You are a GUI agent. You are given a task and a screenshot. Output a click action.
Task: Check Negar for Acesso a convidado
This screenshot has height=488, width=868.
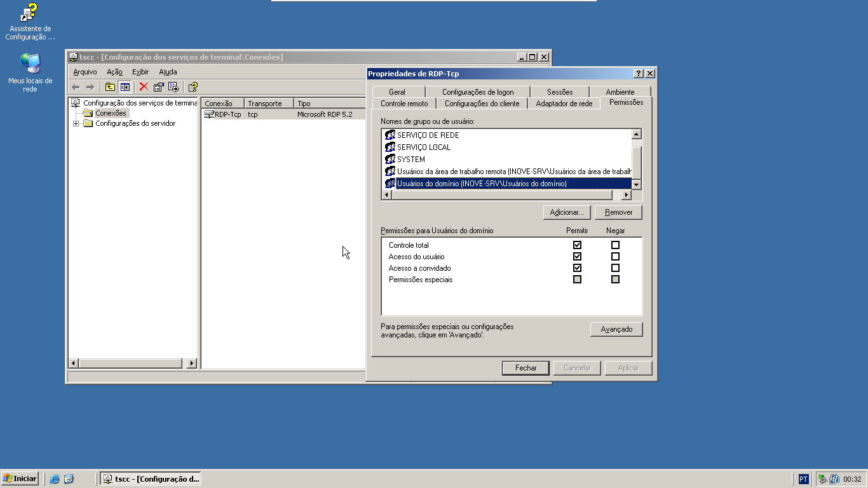tap(615, 268)
